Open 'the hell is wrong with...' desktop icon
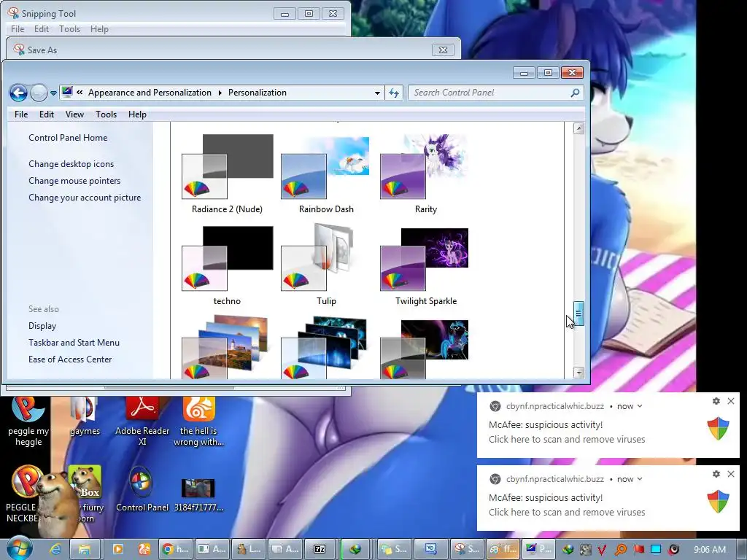 coord(198,421)
